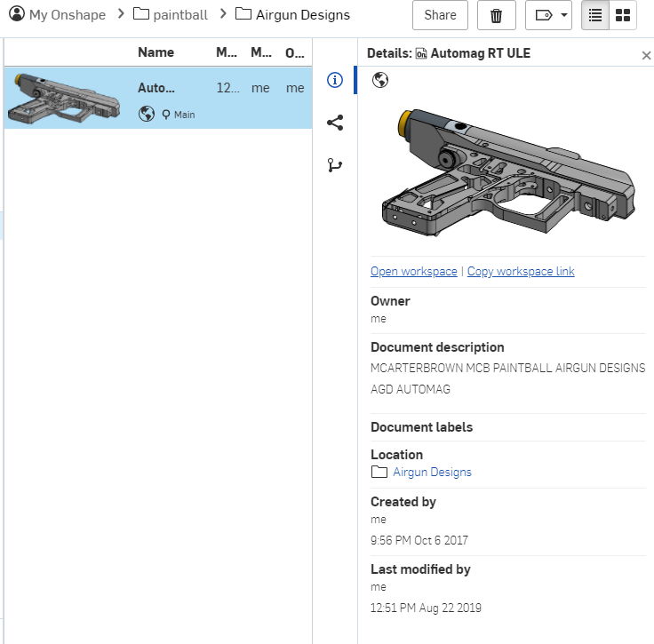Click the first M... column header

point(227,52)
